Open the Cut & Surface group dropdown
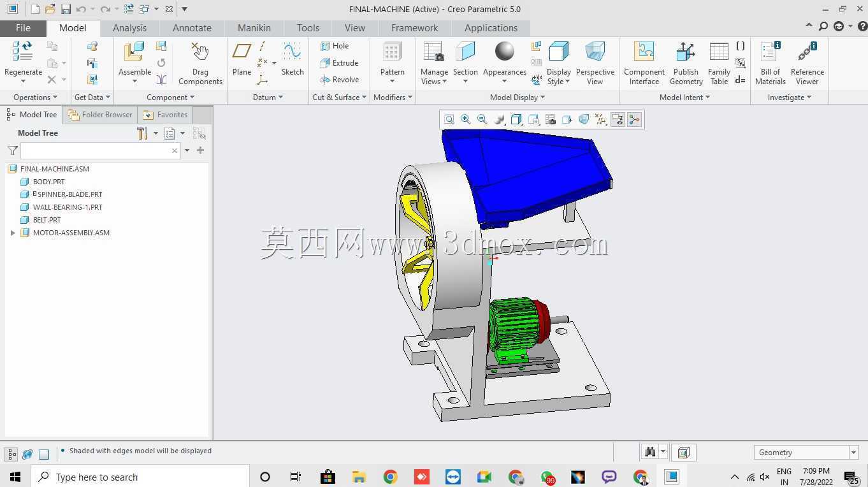 (x=339, y=98)
